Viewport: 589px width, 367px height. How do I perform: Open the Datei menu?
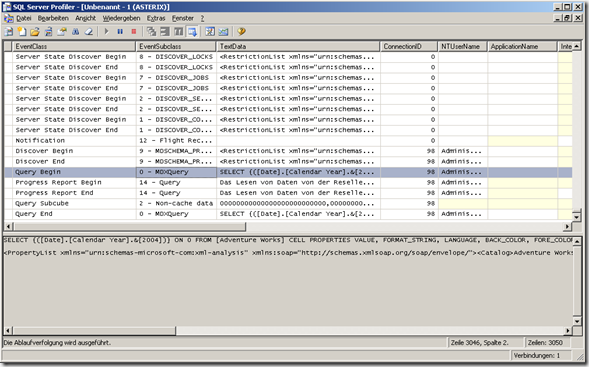click(23, 18)
